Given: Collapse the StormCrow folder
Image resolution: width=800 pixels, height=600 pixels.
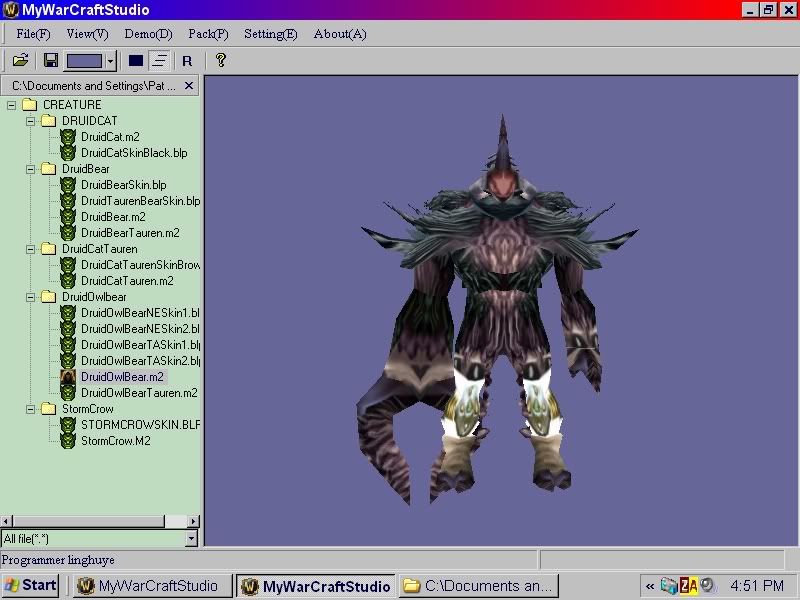Looking at the screenshot, I should (31, 409).
